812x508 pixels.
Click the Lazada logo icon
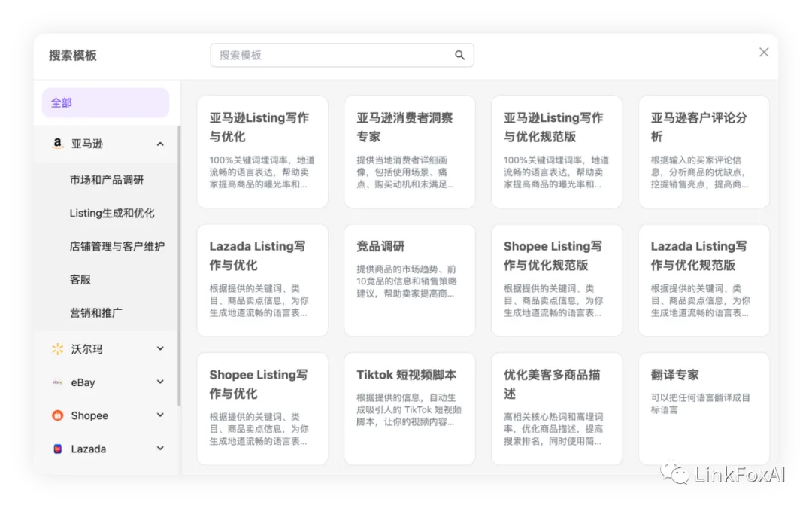click(57, 449)
